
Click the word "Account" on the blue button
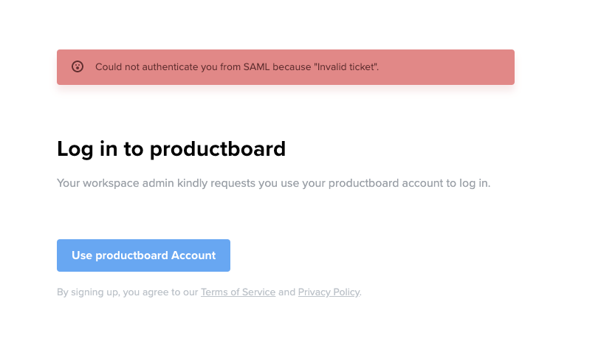pos(193,255)
